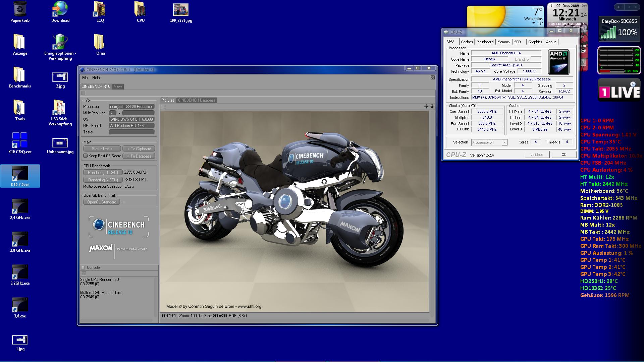Click Start all tests button
The height and width of the screenshot is (362, 644).
tap(102, 149)
